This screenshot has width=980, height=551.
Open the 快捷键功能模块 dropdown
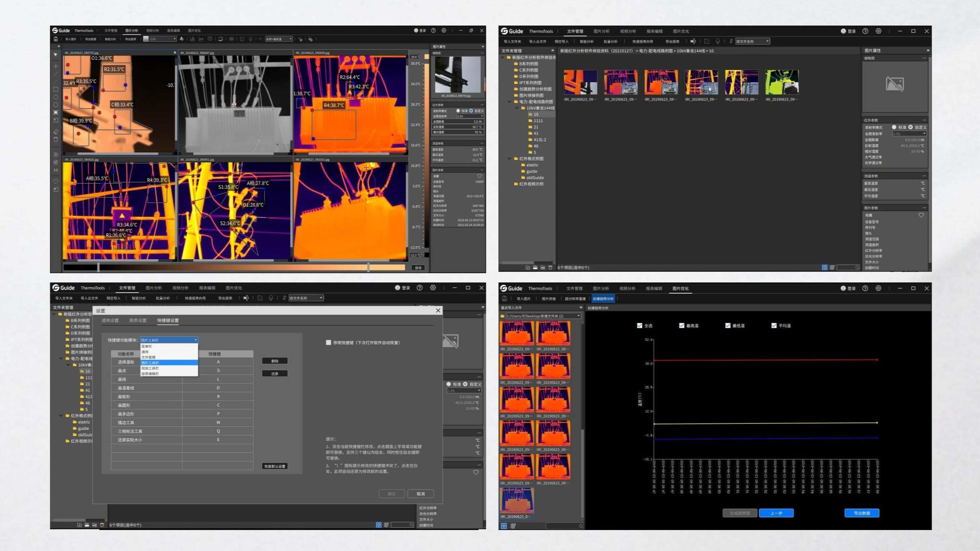tap(169, 340)
